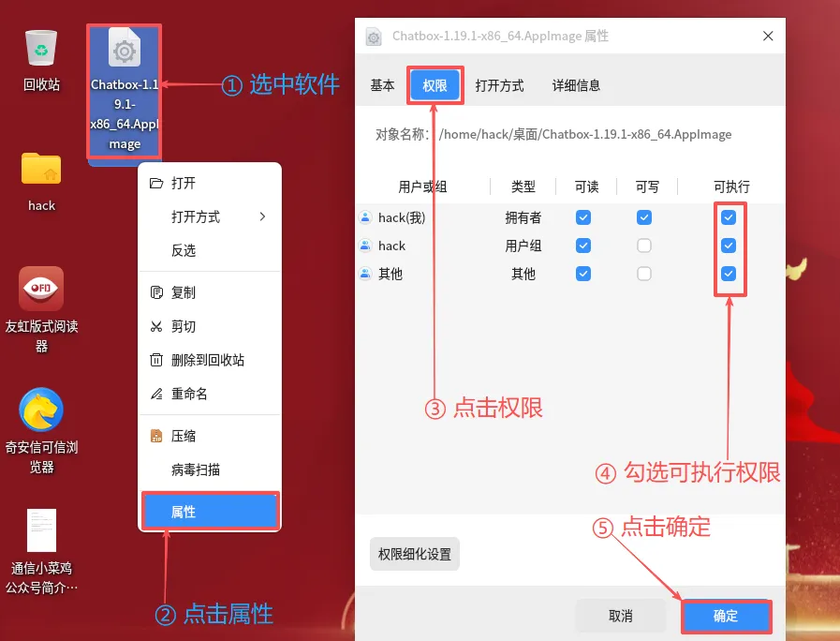840x641 pixels.
Task: Choose 删除到回收站 in the context menu
Action: coord(210,360)
